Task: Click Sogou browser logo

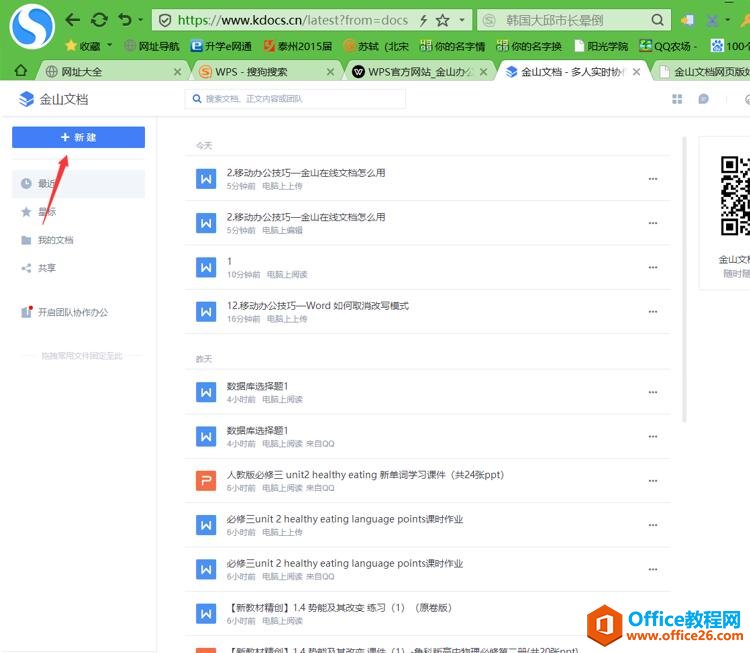Action: point(32,27)
